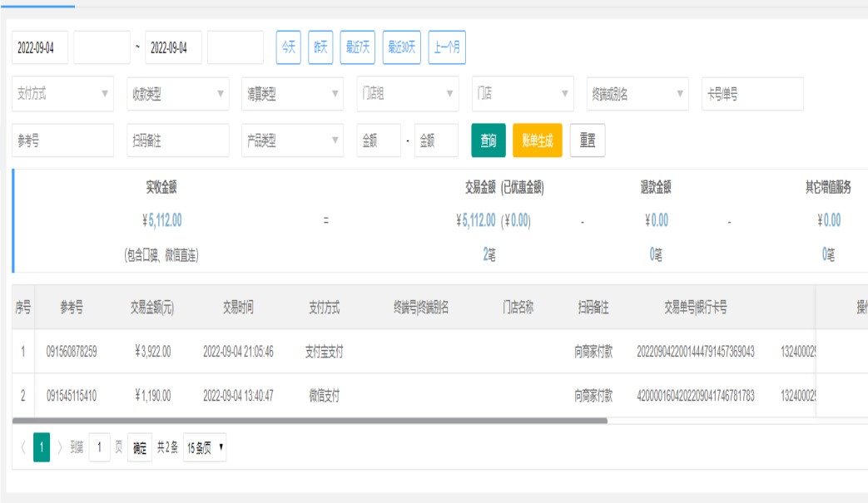The image size is (868, 503).
Task: Expand the 产品类型 dropdown
Action: click(292, 141)
